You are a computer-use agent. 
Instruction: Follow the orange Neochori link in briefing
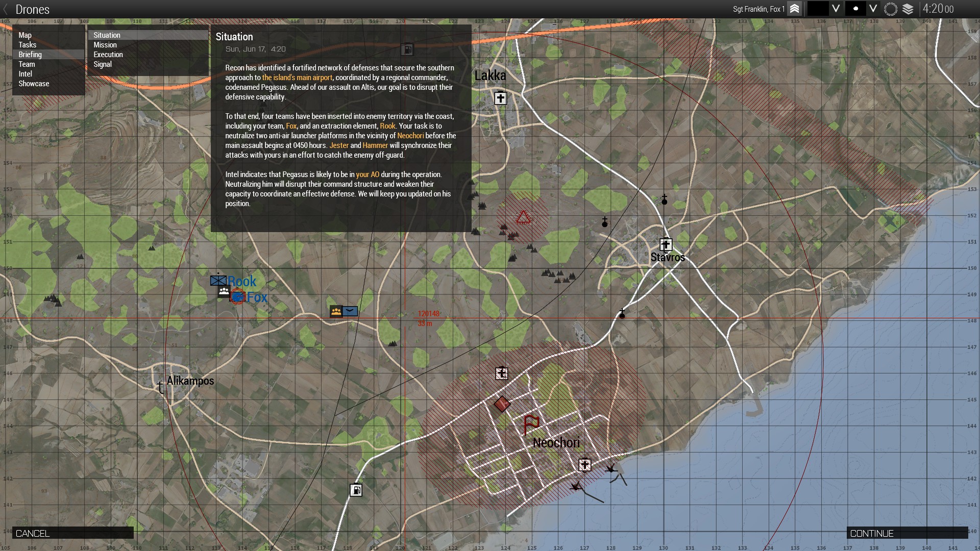(x=410, y=136)
